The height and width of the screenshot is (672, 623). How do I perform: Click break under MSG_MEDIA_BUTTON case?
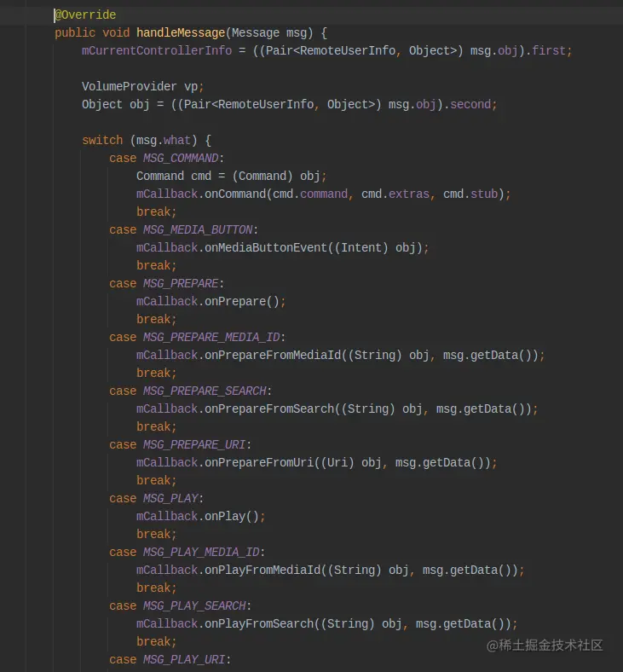coord(156,266)
